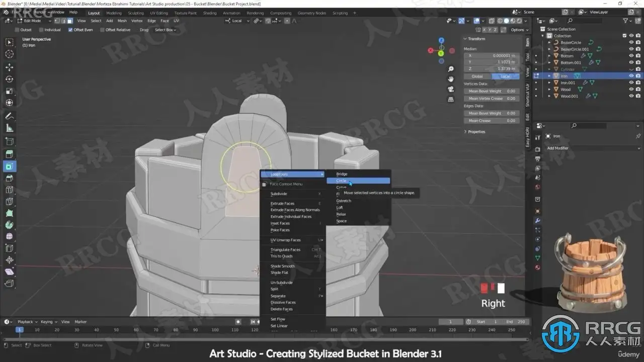
Task: Click the Local orientation button
Action: (x=505, y=76)
